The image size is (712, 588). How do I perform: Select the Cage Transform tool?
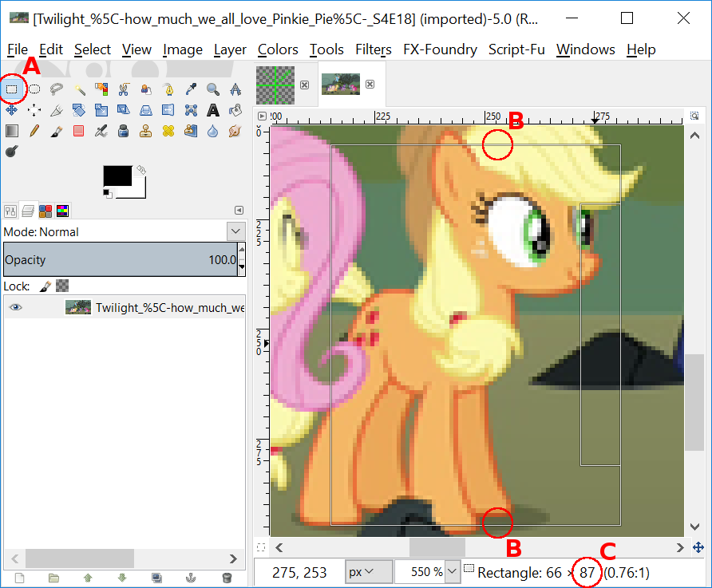191,110
